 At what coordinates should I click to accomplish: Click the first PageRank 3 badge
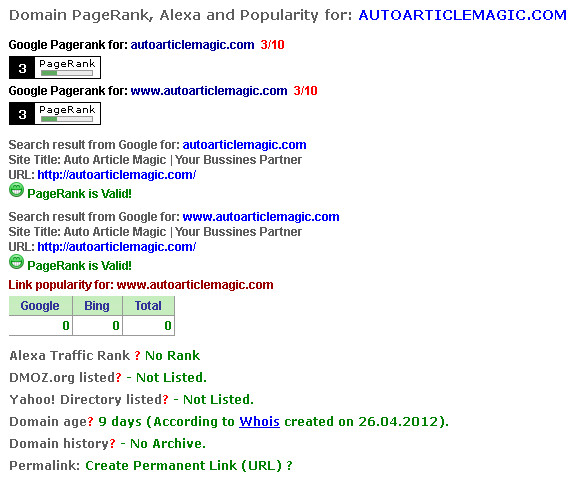(55, 68)
